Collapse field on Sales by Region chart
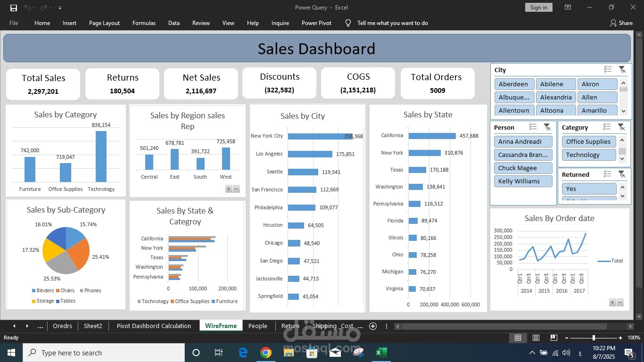644x362 pixels. 237,189
